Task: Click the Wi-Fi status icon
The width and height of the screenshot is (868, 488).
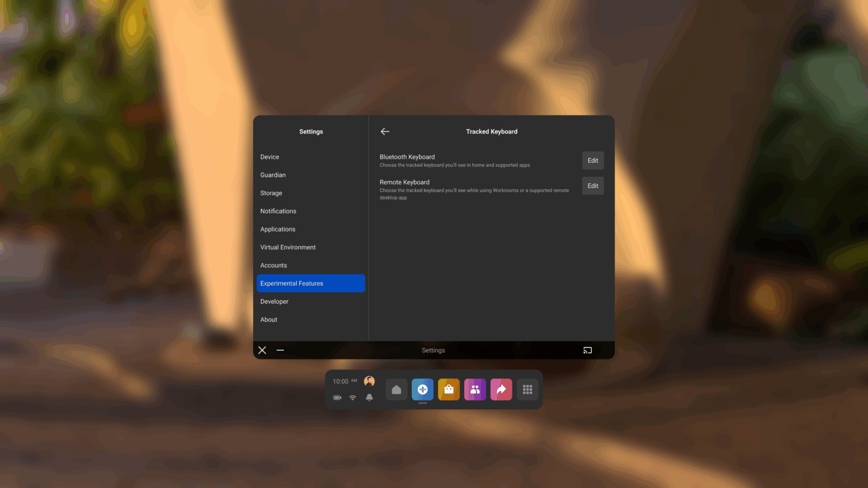Action: point(353,397)
